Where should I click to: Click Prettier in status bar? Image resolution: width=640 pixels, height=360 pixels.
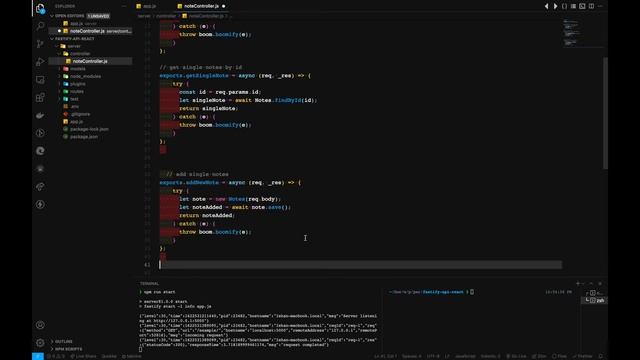tap(582, 356)
